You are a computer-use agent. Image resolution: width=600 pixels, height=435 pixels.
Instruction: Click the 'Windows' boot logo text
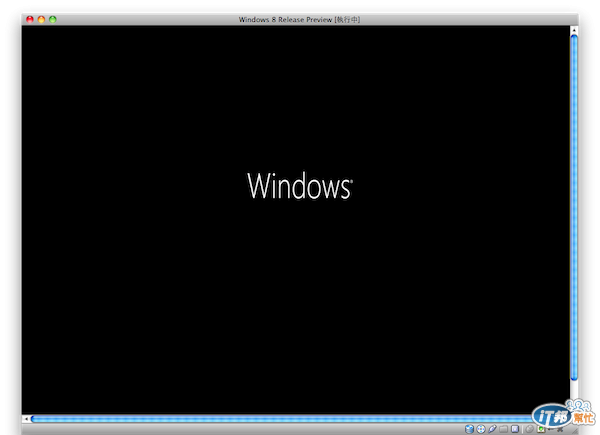click(300, 186)
